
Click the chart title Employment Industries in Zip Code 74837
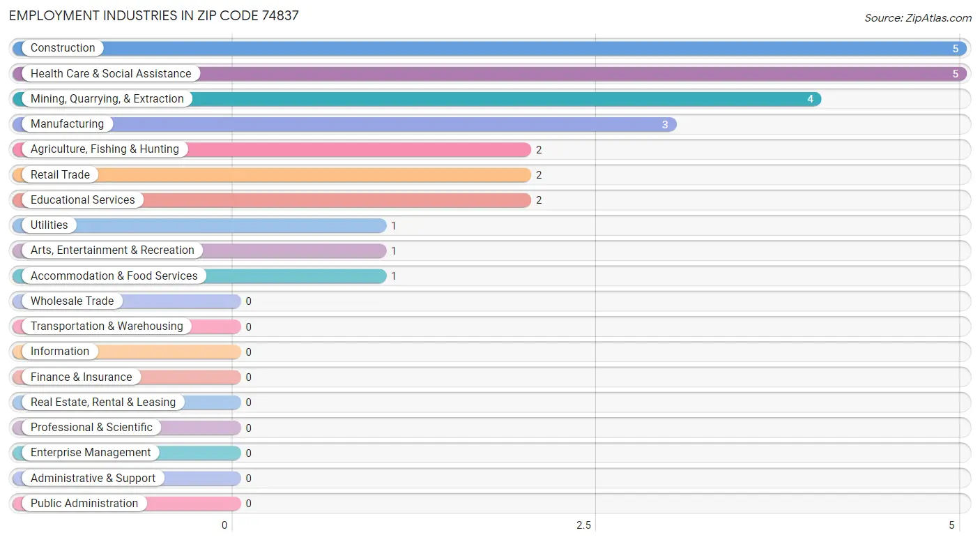click(154, 15)
